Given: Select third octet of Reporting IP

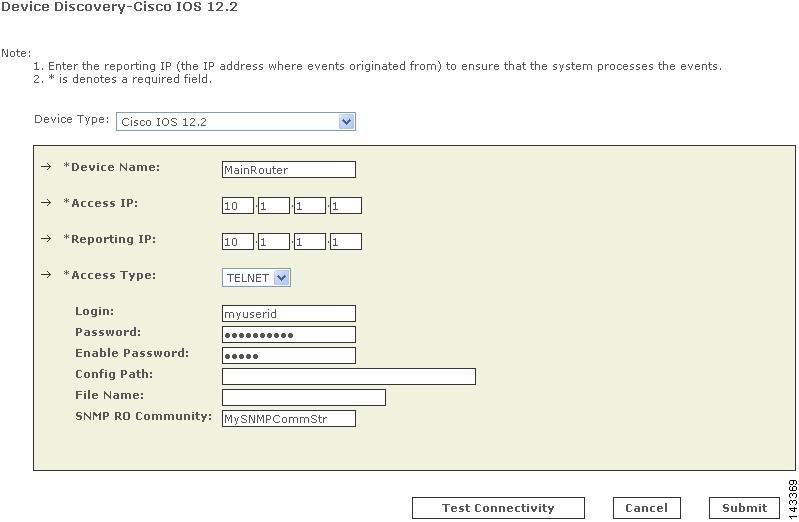Looking at the screenshot, I should point(310,242).
